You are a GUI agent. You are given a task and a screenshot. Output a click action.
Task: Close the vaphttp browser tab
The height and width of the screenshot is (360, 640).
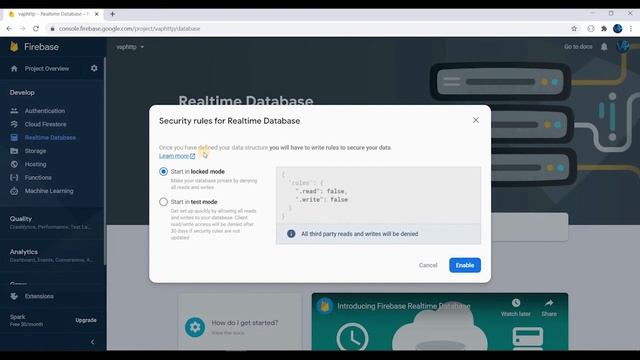97,14
